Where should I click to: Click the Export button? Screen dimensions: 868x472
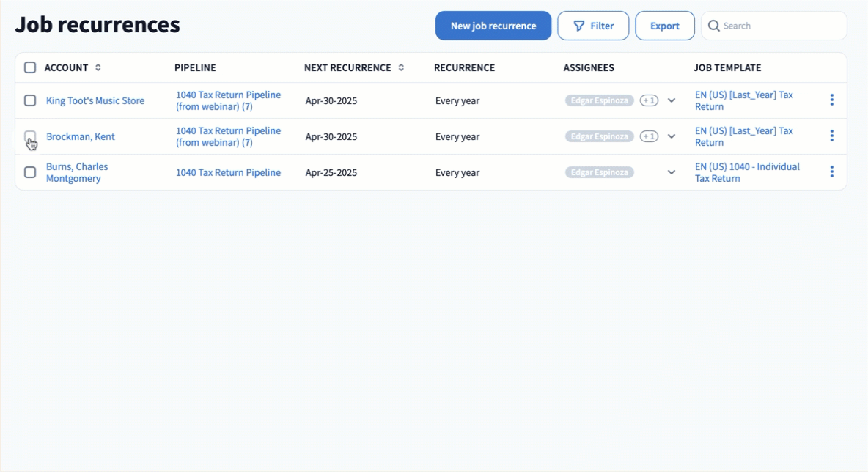click(664, 26)
